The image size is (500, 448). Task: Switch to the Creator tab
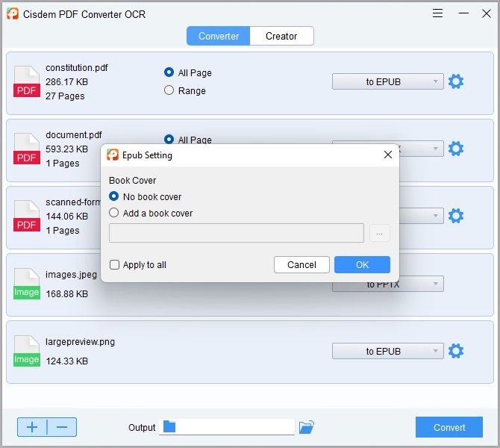click(281, 36)
